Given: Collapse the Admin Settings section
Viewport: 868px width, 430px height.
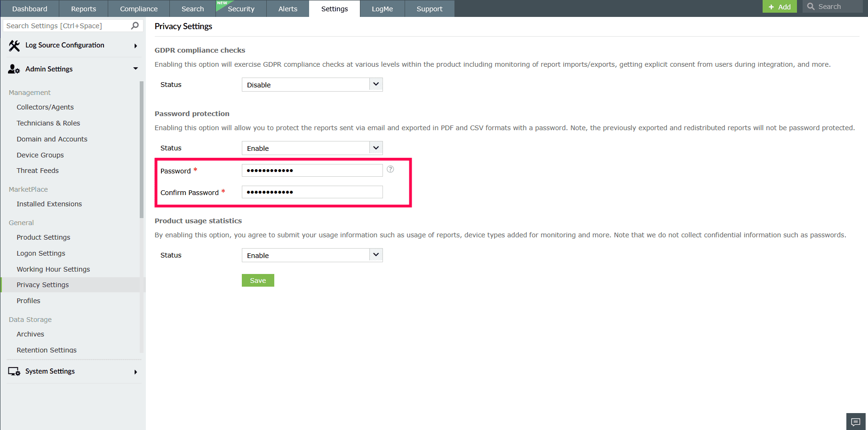Looking at the screenshot, I should [135, 69].
